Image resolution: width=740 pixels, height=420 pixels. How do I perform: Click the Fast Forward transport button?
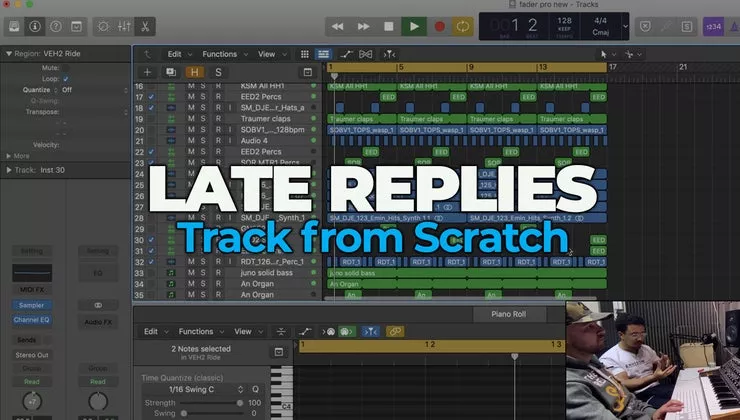363,26
